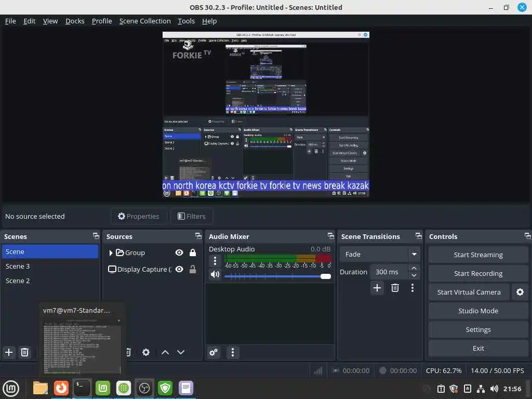Image resolution: width=532 pixels, height=399 pixels.
Task: Toggle visibility of Display Capture source
Action: 179,270
